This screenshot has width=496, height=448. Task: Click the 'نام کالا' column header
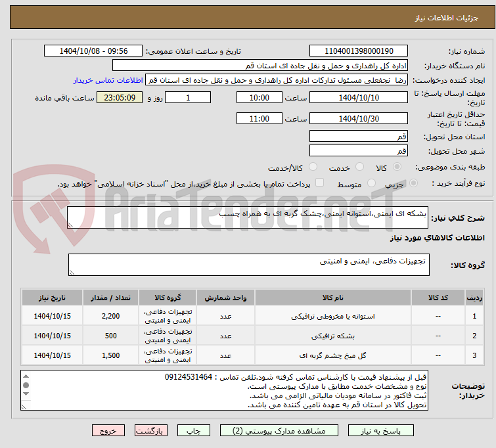333,298
